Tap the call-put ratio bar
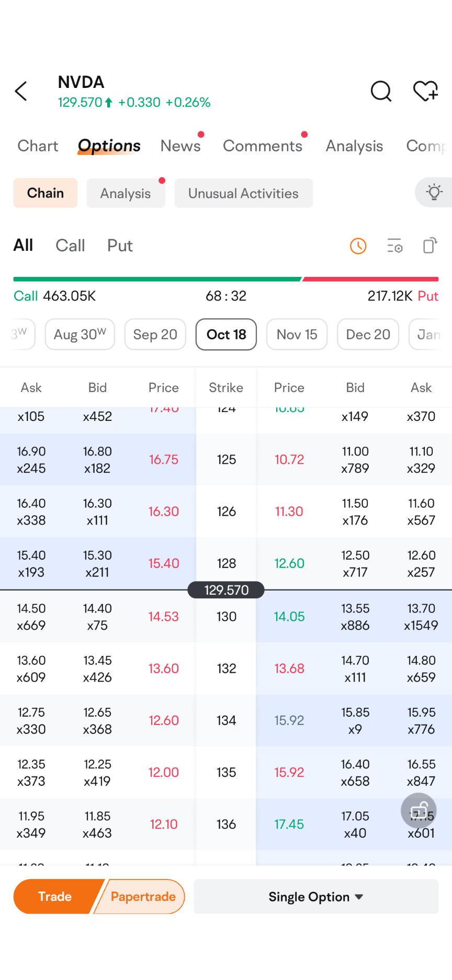The height and width of the screenshot is (980, 452). [x=226, y=280]
